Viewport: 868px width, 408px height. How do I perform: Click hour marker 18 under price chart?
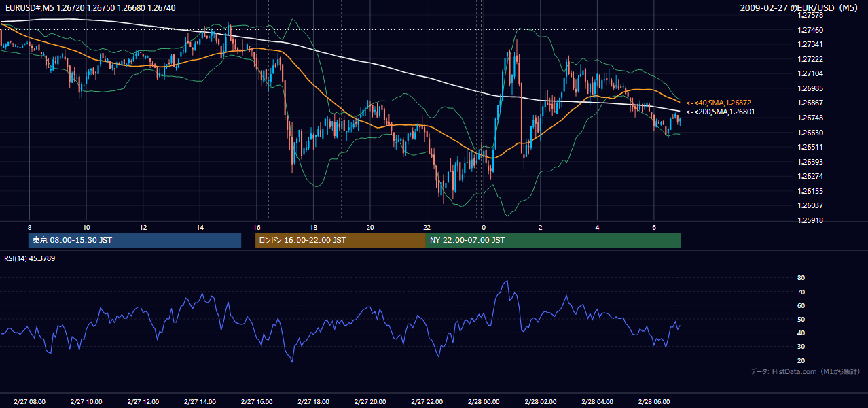[x=313, y=227]
